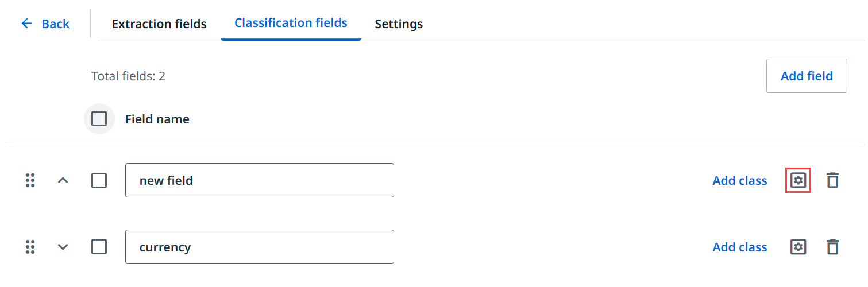Open the Settings tab

tap(399, 24)
